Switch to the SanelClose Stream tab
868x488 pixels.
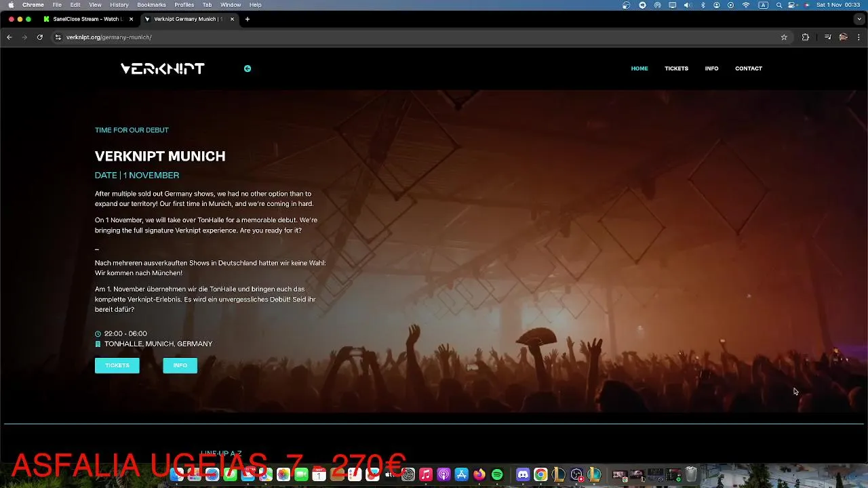point(88,19)
